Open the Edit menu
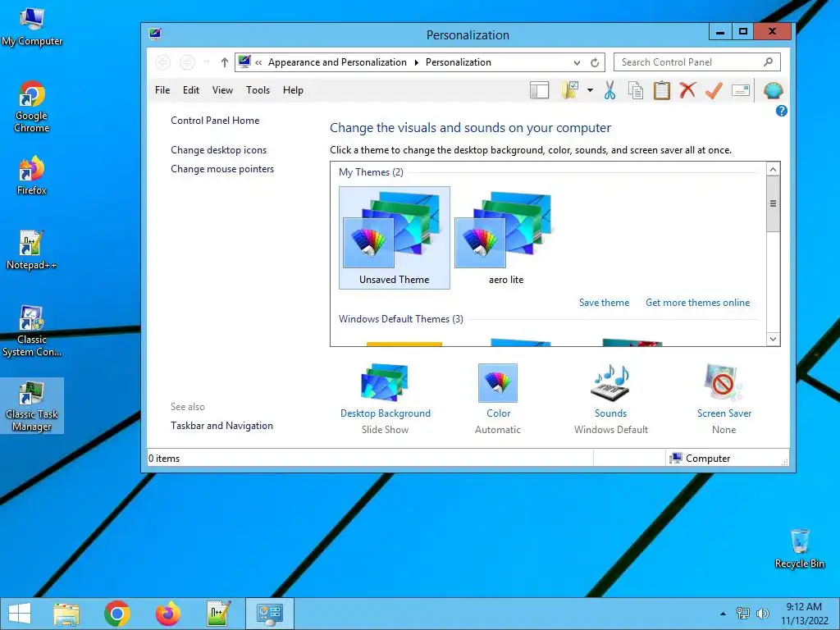This screenshot has width=840, height=630. (x=190, y=90)
